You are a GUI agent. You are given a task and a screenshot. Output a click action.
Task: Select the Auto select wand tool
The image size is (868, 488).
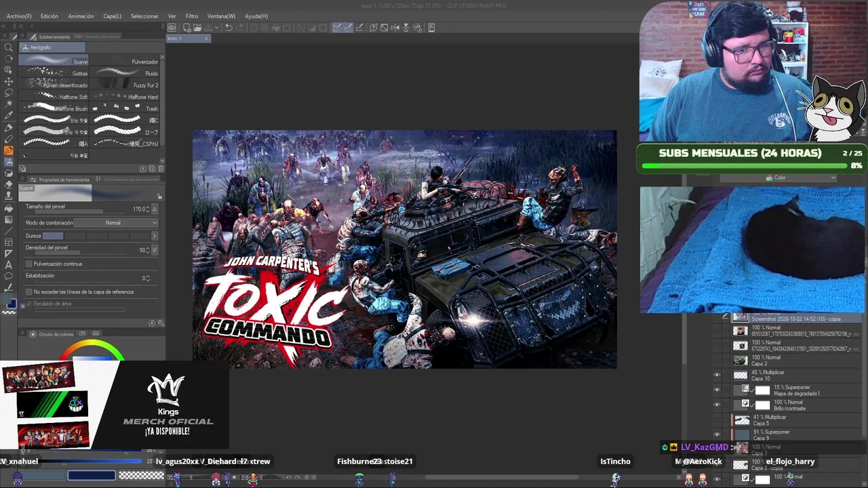pos(9,104)
